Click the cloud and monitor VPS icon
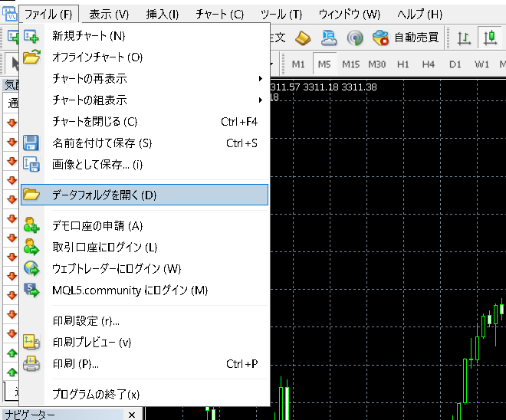Screen dimensions: 506x420 [x=330, y=38]
